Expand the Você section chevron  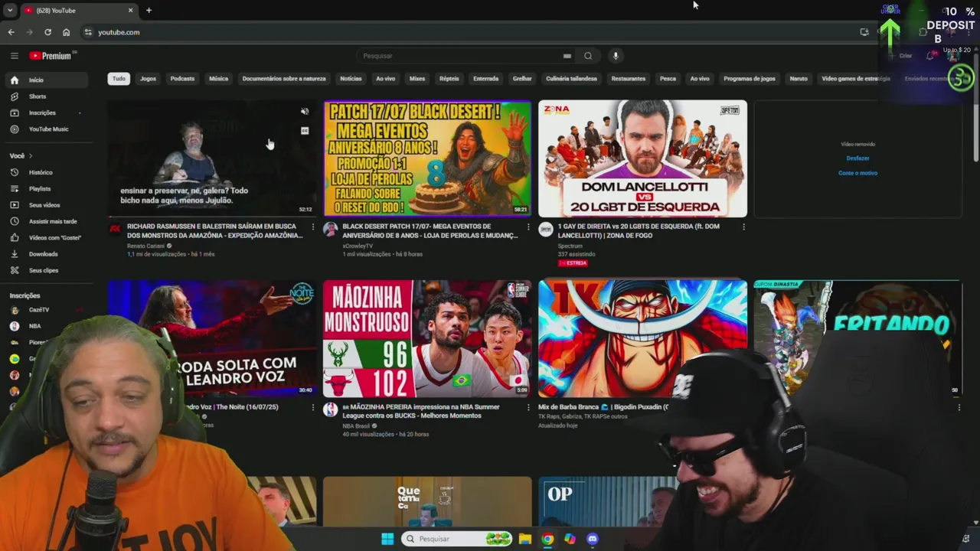pyautogui.click(x=31, y=156)
